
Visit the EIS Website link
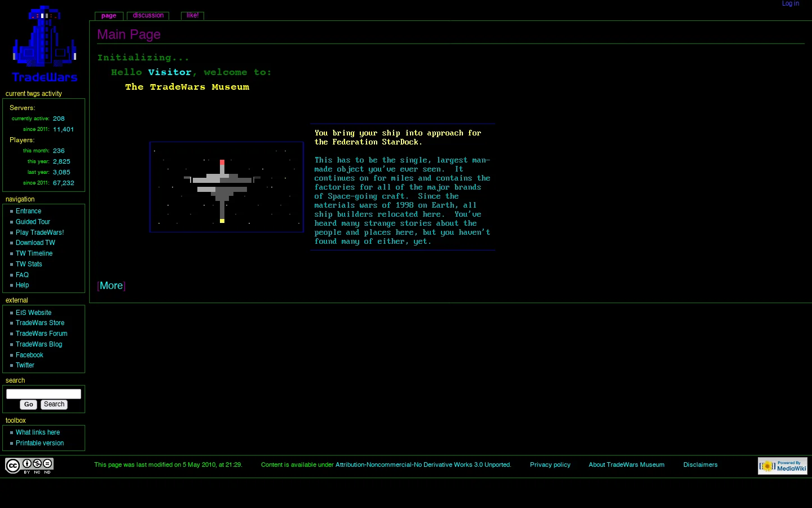click(x=33, y=313)
